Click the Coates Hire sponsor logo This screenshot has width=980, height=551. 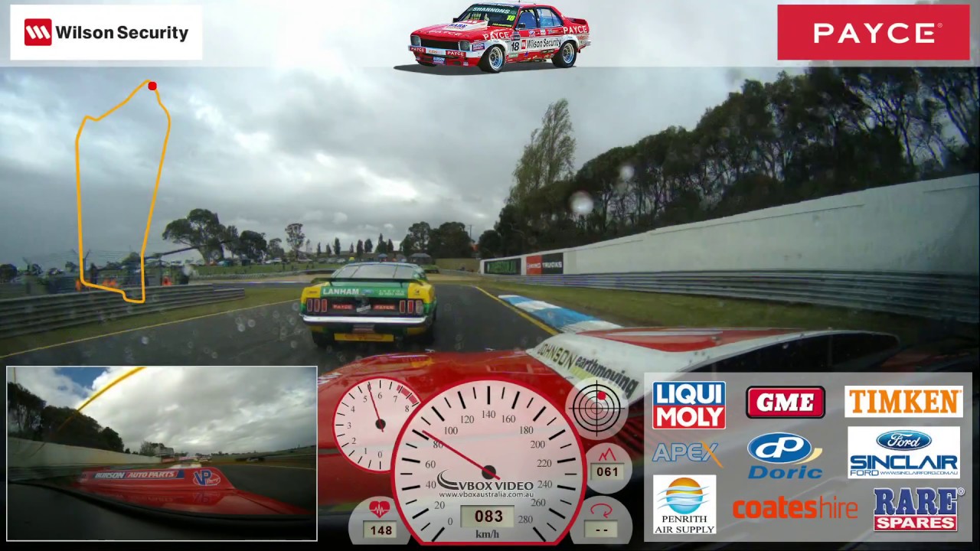(x=795, y=508)
